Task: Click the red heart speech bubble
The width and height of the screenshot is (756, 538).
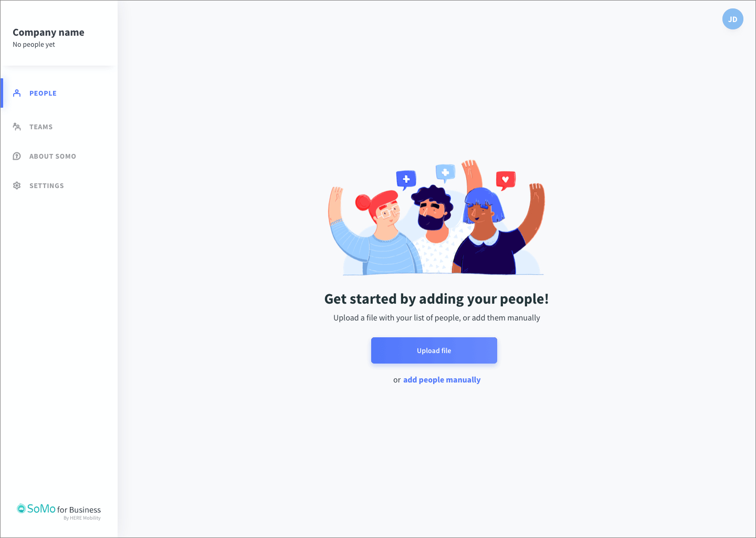Action: click(x=506, y=181)
